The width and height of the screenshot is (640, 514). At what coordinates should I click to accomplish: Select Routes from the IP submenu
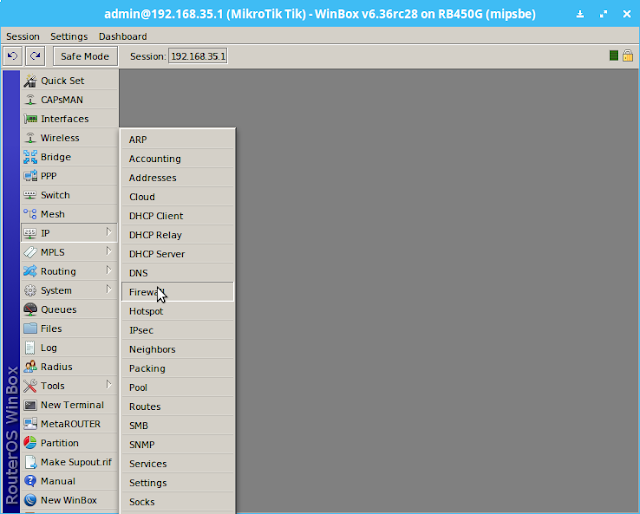pyautogui.click(x=178, y=407)
